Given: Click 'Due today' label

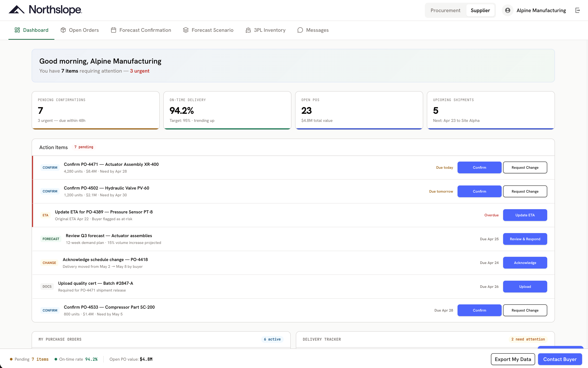Looking at the screenshot, I should point(444,167).
